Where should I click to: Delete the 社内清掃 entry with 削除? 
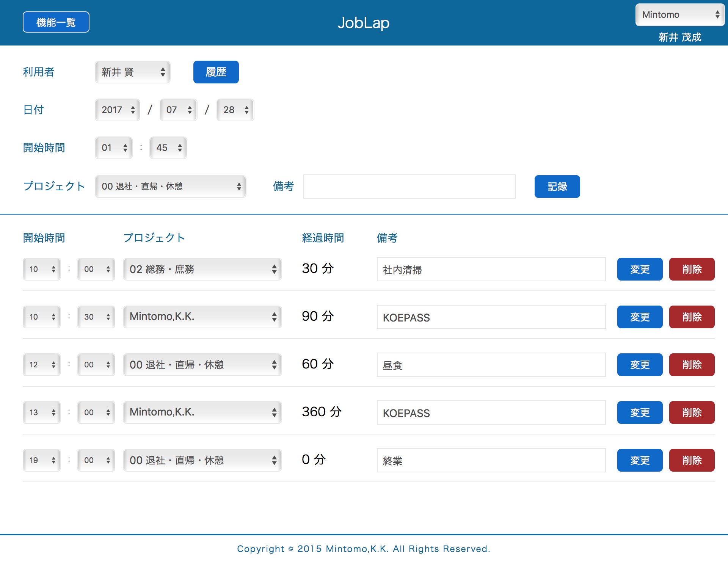(x=692, y=269)
